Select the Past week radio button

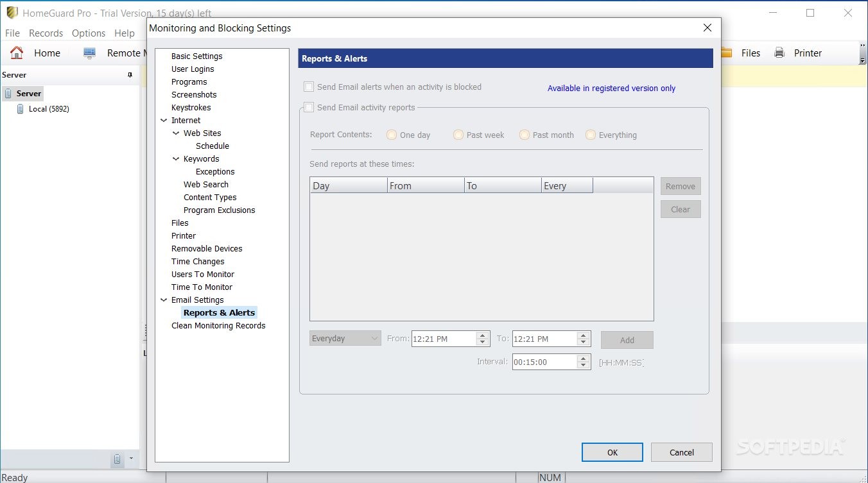click(458, 135)
